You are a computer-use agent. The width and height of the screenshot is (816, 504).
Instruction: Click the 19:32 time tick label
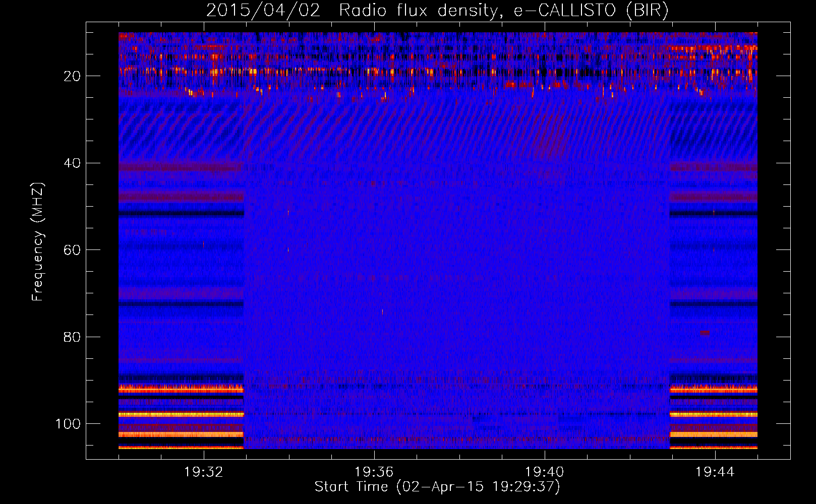204,472
